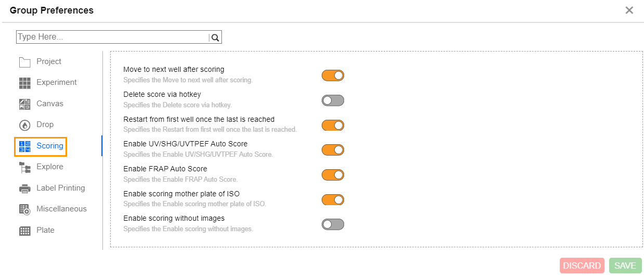Click the Explore tree icon
Image resolution: width=644 pixels, height=277 pixels.
click(x=25, y=167)
